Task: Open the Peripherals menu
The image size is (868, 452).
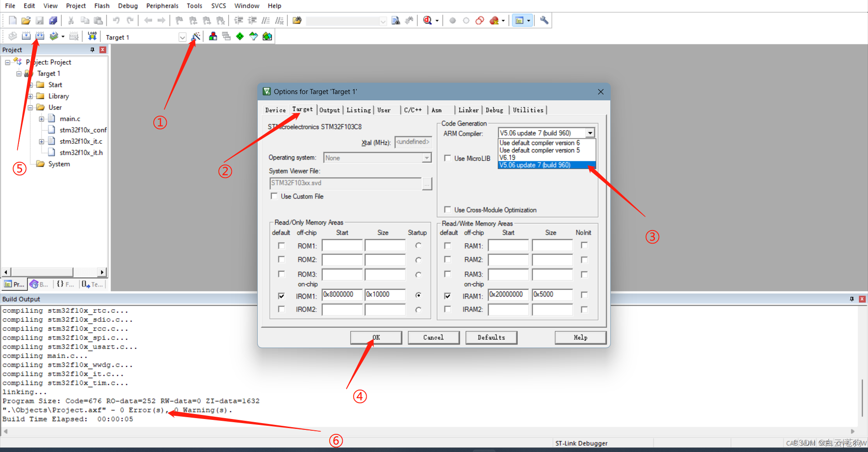Action: click(x=162, y=6)
